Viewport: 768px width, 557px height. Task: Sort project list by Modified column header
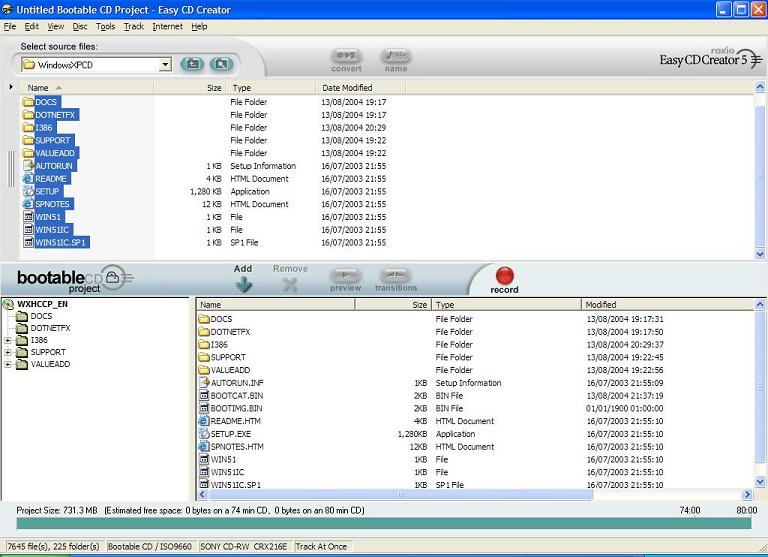[667, 304]
